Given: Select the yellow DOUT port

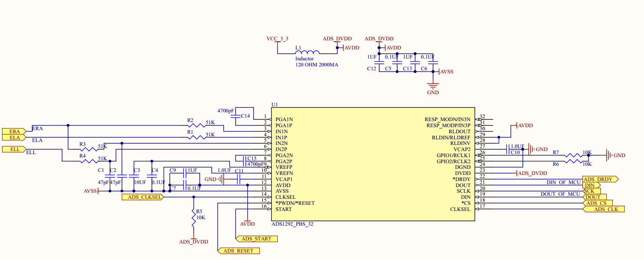Looking at the screenshot, I should tap(594, 197).
